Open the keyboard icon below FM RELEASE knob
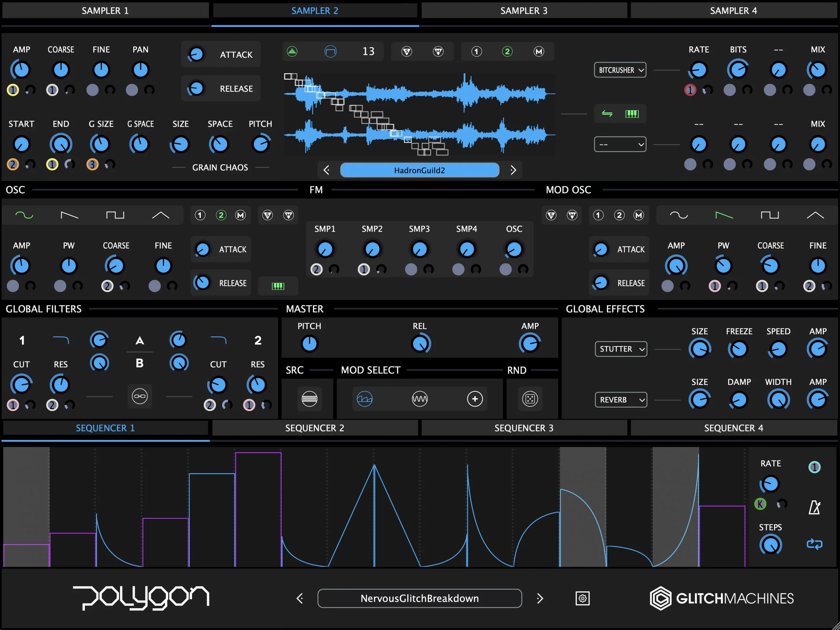840x630 pixels. click(x=278, y=286)
